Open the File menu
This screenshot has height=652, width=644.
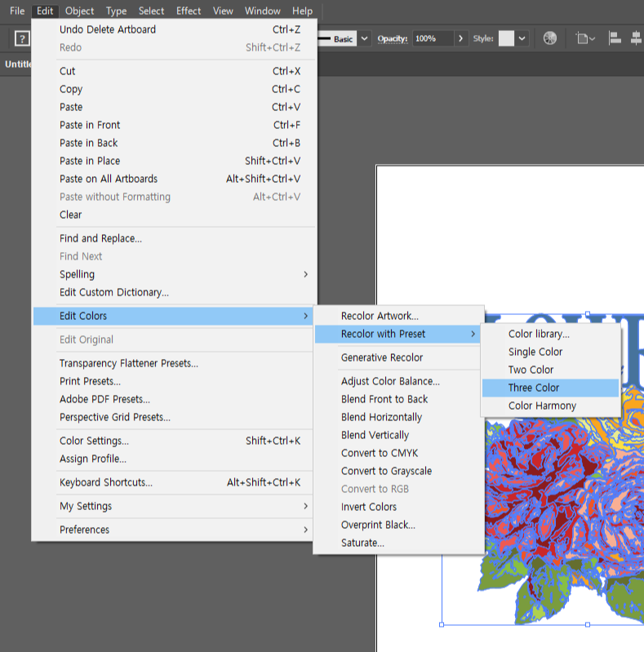click(x=17, y=11)
